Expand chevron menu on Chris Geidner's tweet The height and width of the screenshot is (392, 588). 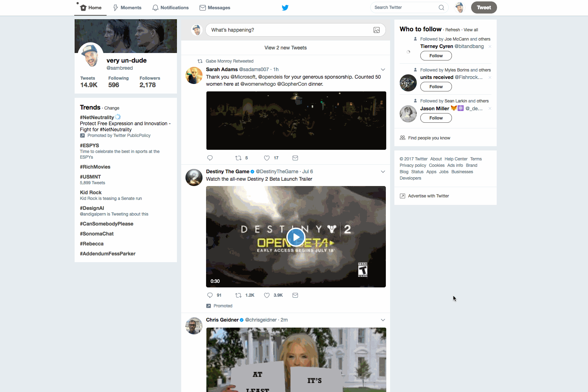(383, 320)
